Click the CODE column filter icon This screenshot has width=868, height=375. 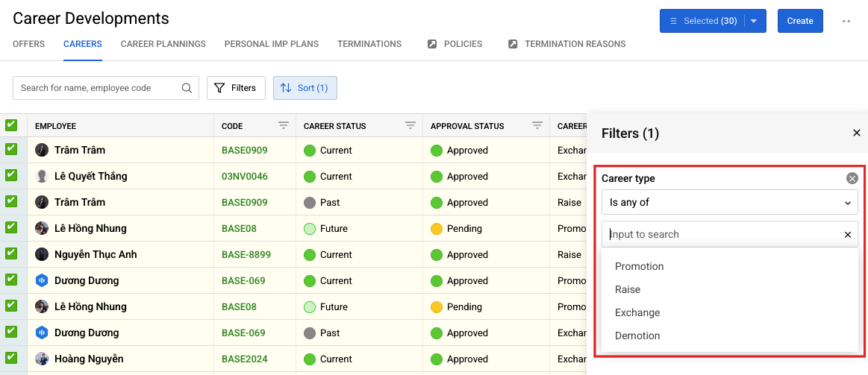click(x=284, y=126)
